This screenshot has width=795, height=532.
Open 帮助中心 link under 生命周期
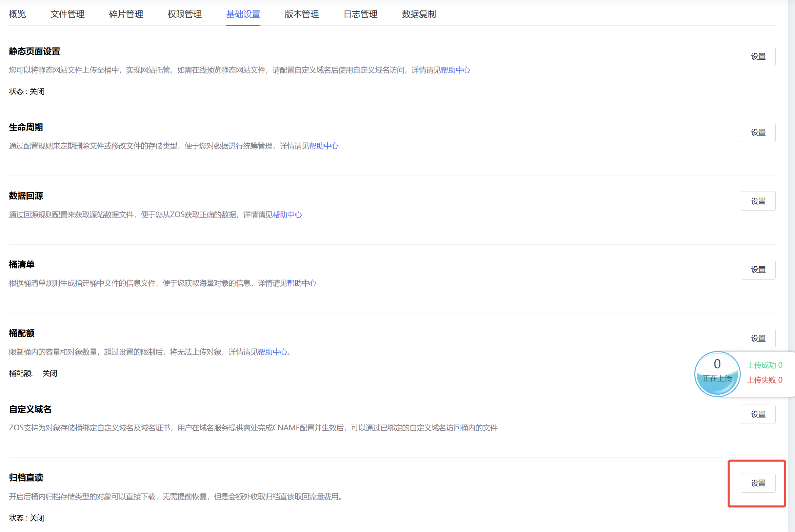tap(323, 146)
